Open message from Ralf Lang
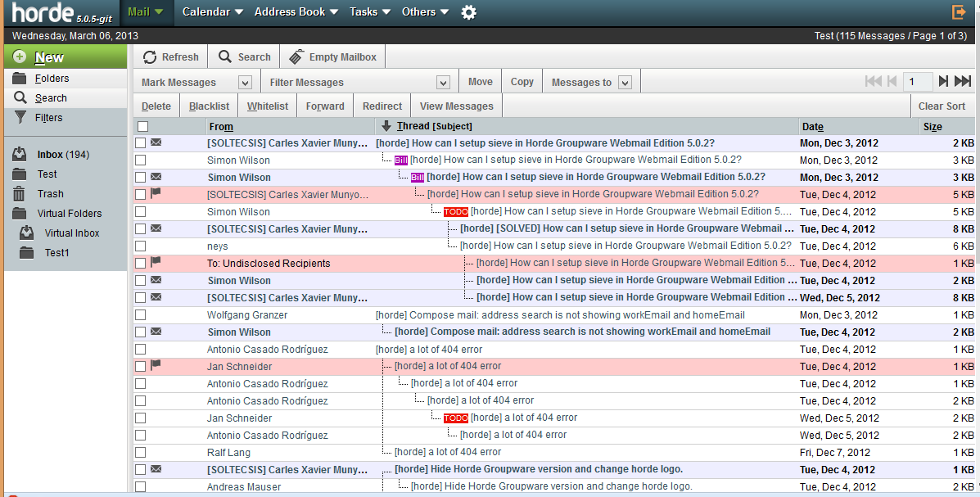Viewport: 980px width, 497px height. point(448,452)
